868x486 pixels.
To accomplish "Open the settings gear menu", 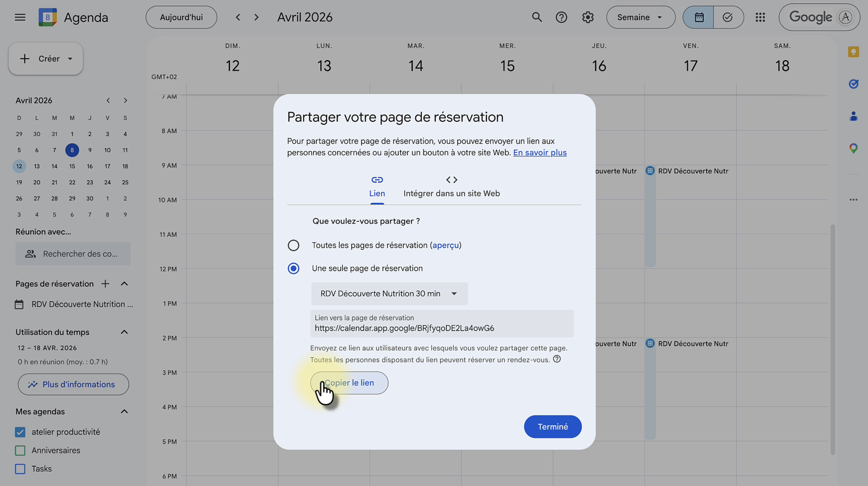I will coord(588,17).
